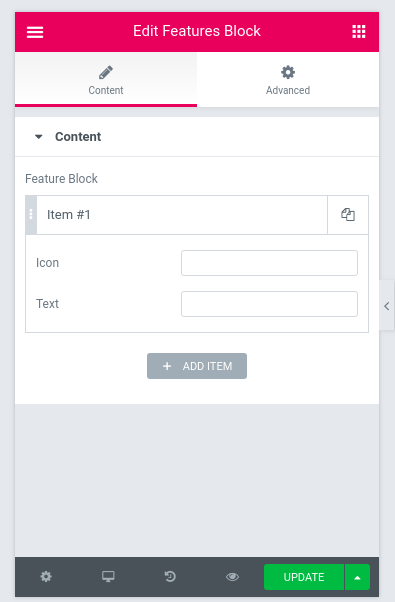Screen dimensions: 395x602
Task: Select the Content tab with pencil
Action: [x=106, y=80]
